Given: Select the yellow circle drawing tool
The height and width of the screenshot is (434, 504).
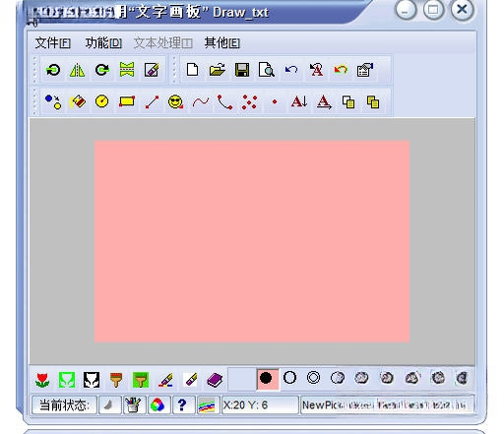Looking at the screenshot, I should pos(101,101).
